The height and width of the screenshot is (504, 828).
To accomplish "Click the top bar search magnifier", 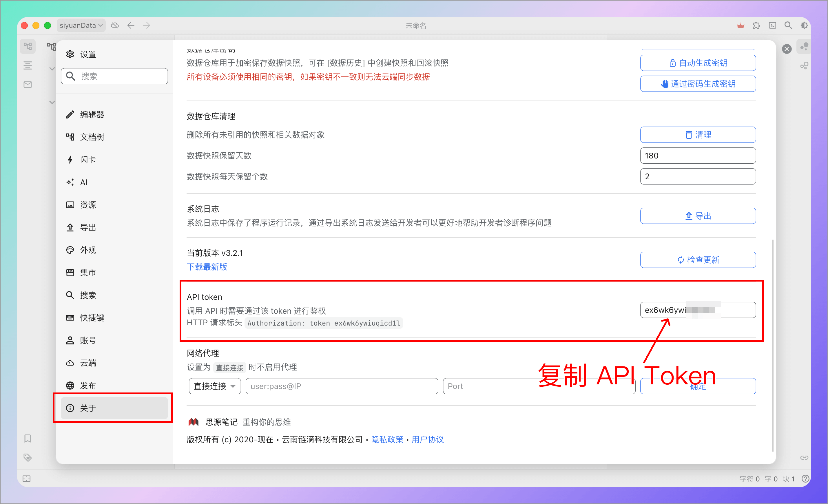I will click(x=788, y=25).
